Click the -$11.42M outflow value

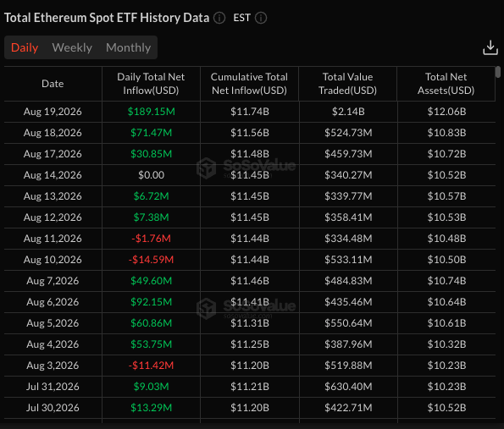(x=151, y=366)
